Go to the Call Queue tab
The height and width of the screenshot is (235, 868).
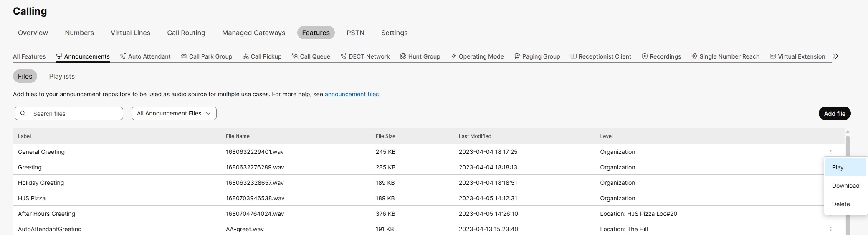coord(311,56)
